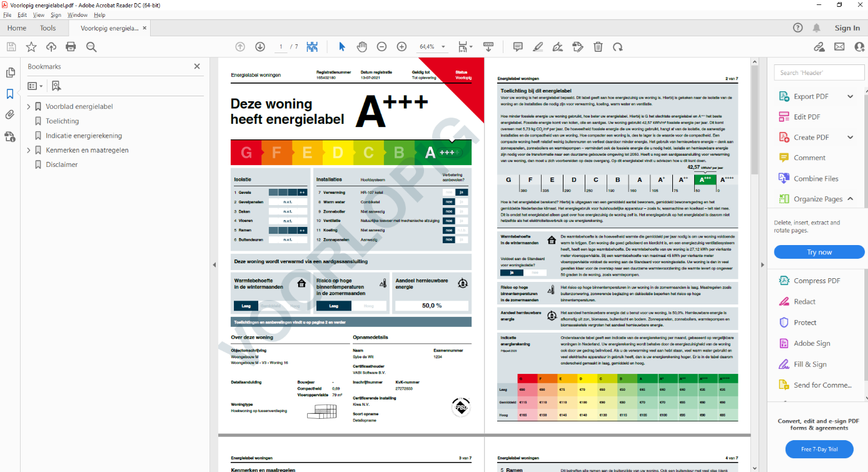Upload the file to the cloud

51,47
